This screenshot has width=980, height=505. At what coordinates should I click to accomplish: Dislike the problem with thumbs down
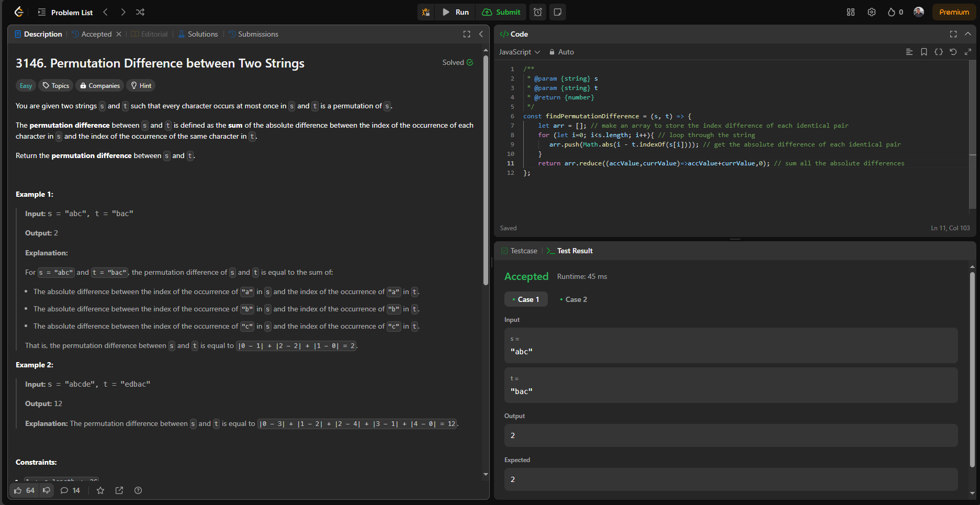click(47, 490)
